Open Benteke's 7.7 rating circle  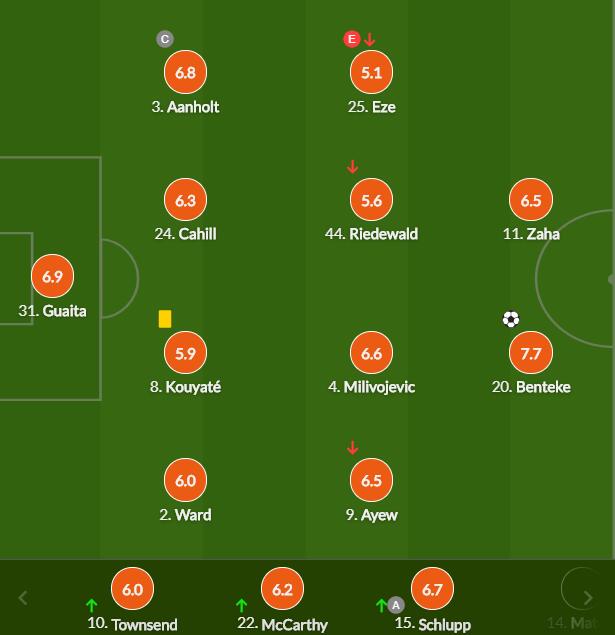(531, 353)
